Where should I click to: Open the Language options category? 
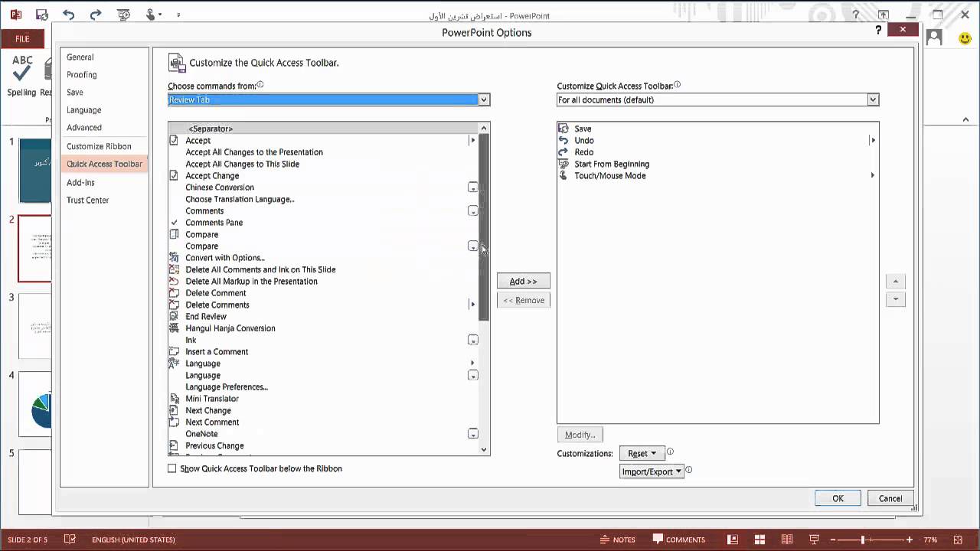(84, 110)
